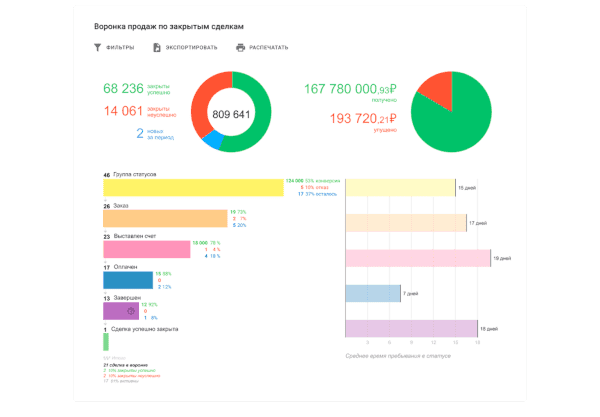This screenshot has width=600, height=417.
Task: Select the blue 7 дней duration bar
Action: coord(371,293)
